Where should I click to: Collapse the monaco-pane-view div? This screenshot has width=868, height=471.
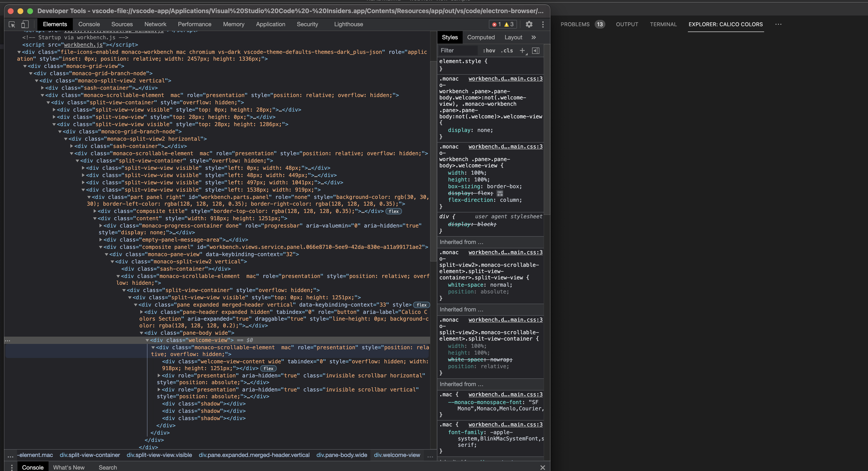[107, 254]
